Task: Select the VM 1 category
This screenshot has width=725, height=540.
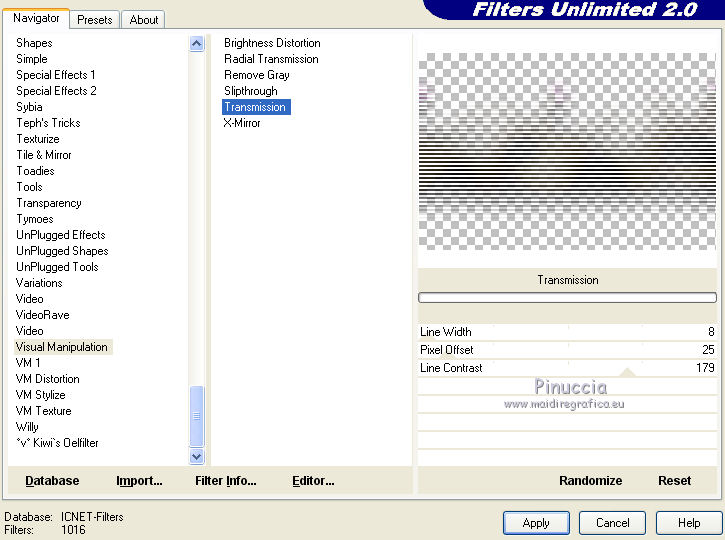Action: 28,363
